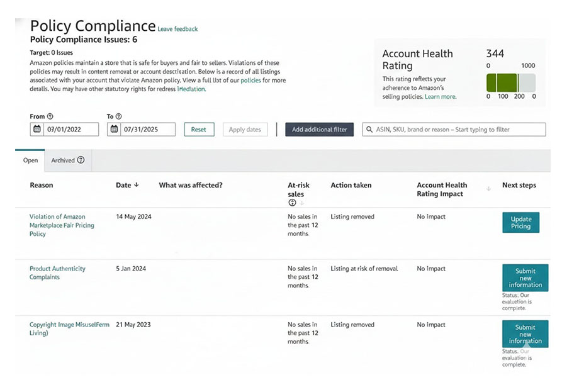This screenshot has height=392, width=562.
Task: Open Product Authenticity Complaints link
Action: click(x=57, y=272)
